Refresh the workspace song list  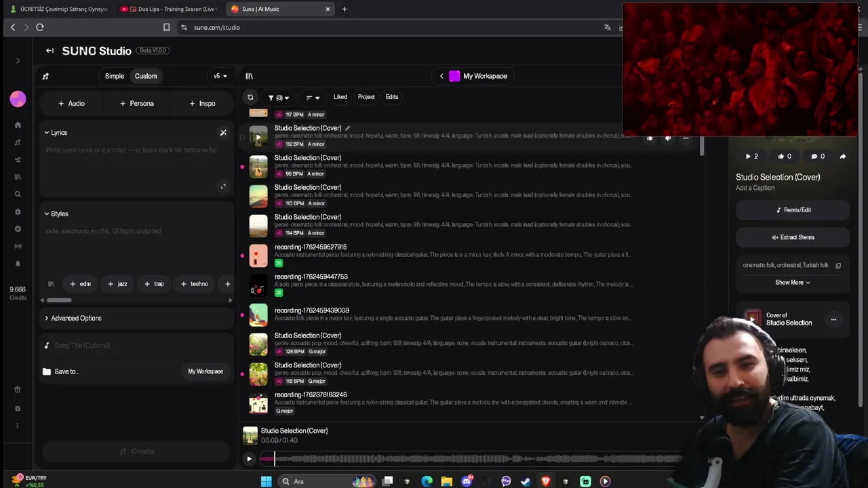[x=250, y=97]
